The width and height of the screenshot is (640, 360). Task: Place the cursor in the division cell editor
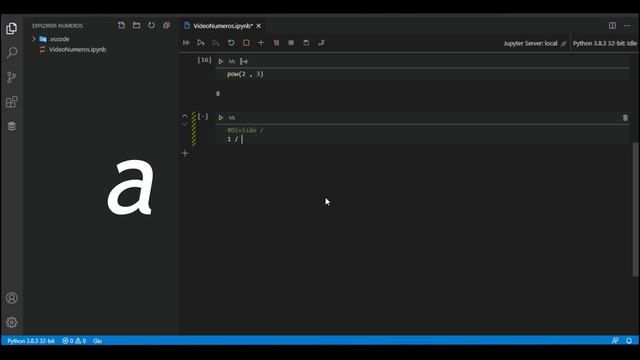click(422, 135)
